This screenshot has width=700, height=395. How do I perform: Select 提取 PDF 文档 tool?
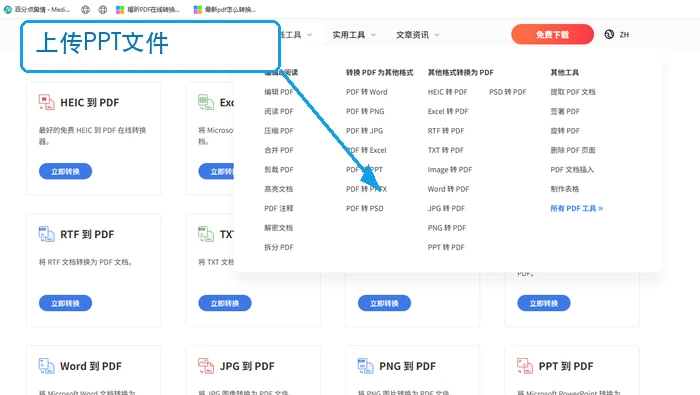pyautogui.click(x=573, y=92)
